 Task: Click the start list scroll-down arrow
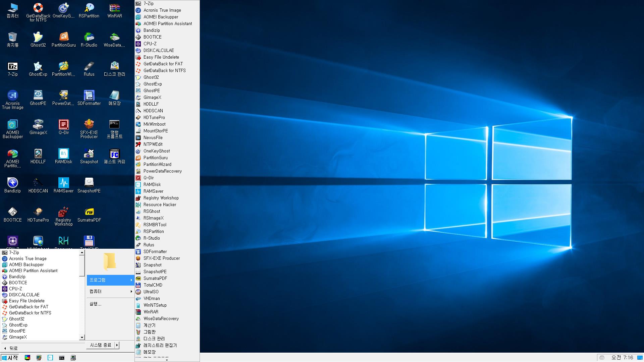pyautogui.click(x=82, y=337)
